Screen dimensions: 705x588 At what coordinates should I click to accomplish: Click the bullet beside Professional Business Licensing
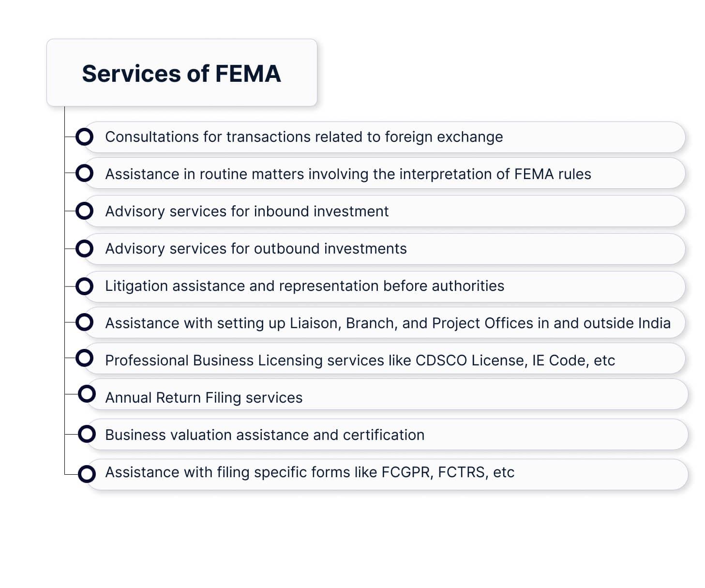[85, 359]
